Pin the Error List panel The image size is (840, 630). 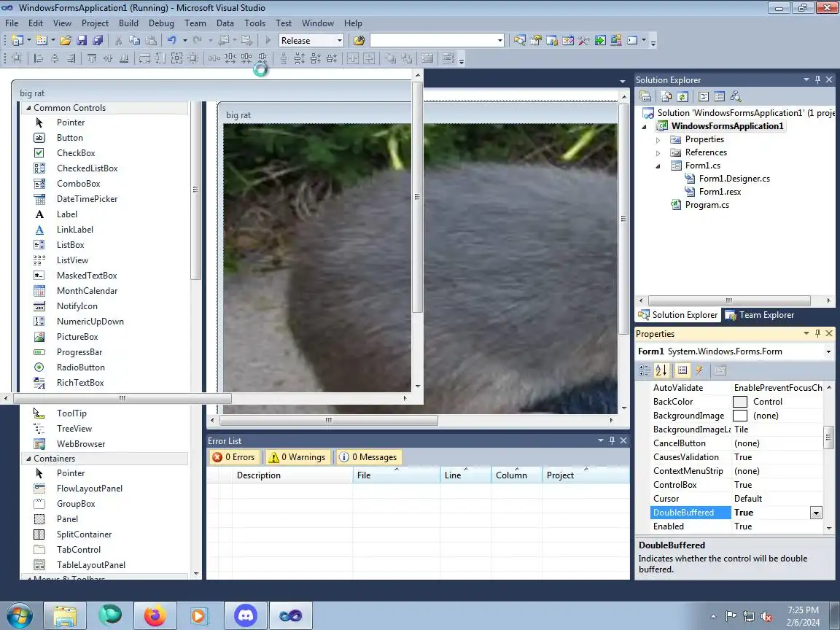pos(612,440)
